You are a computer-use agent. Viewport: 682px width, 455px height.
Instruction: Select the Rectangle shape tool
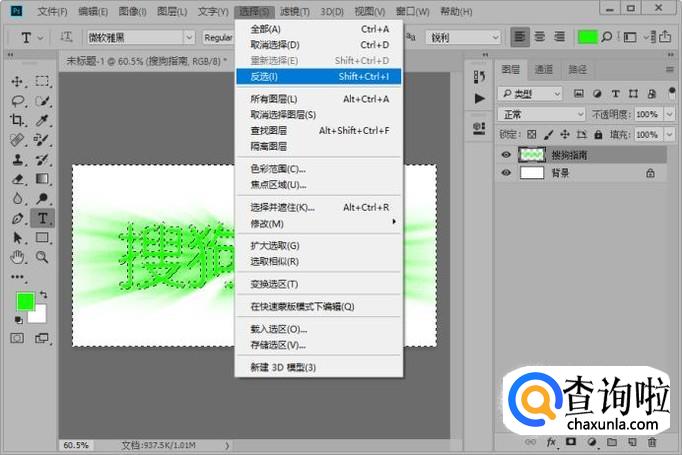[x=42, y=238]
